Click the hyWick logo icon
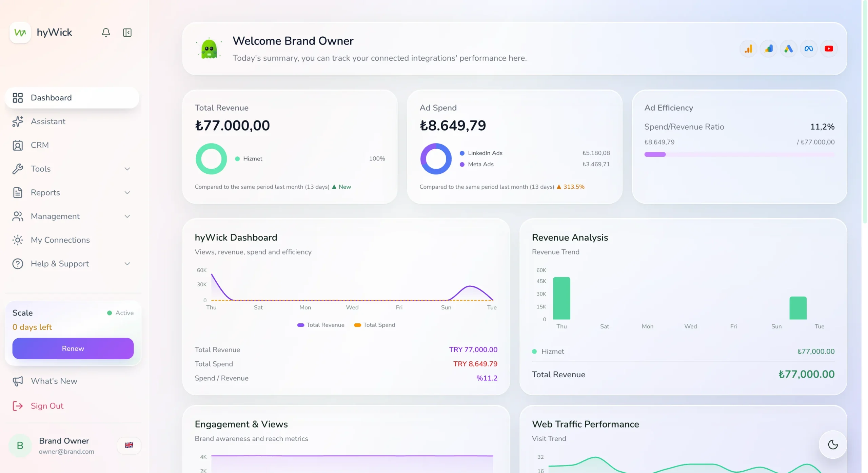 tap(20, 33)
